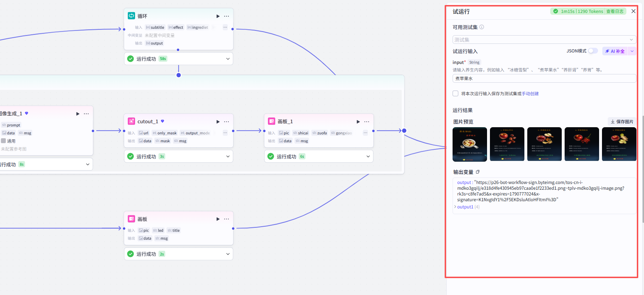Click the 手动创建 link
This screenshot has height=295, width=644.
(x=530, y=94)
